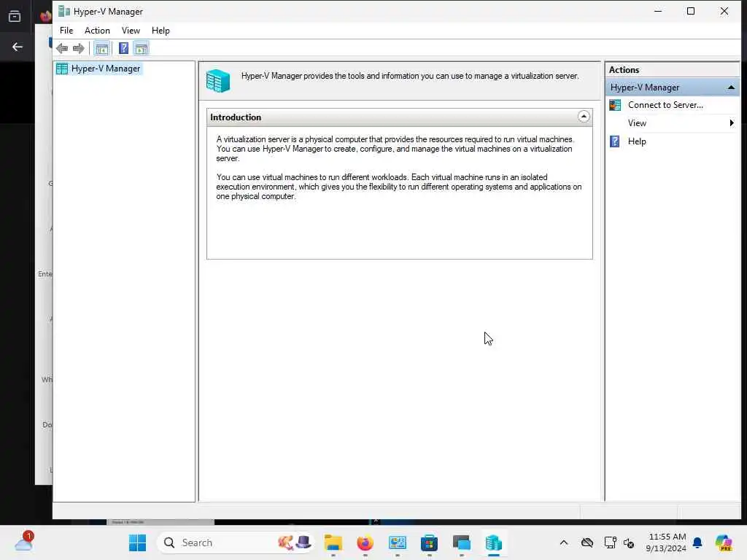Click the blue Help toolbar icon
Viewport: 747px width, 560px height.
tap(123, 48)
